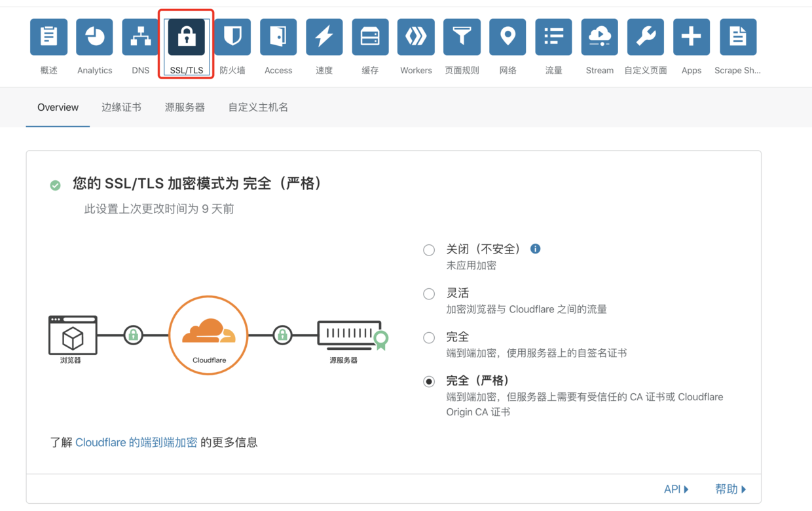Switch to the 边缘证书 tab
Screen dimensions: 812x511
pyautogui.click(x=121, y=107)
